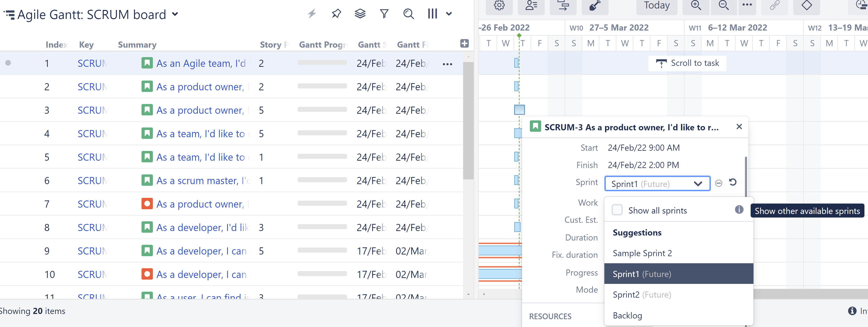Open the Sprint1 (Future) combo box

[657, 184]
